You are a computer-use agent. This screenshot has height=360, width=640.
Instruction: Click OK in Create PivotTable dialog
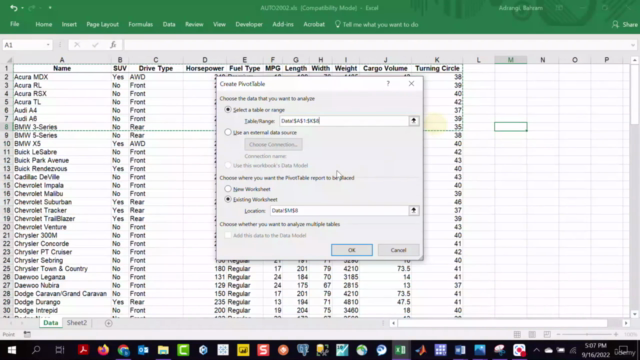[x=352, y=250]
